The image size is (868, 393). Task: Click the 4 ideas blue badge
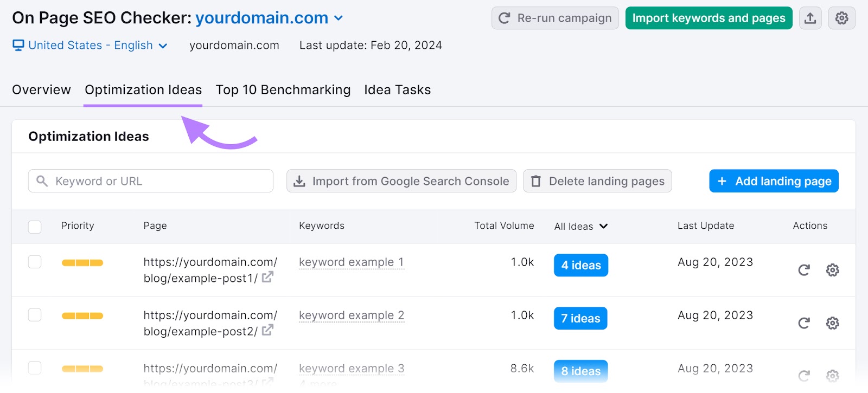pos(580,266)
